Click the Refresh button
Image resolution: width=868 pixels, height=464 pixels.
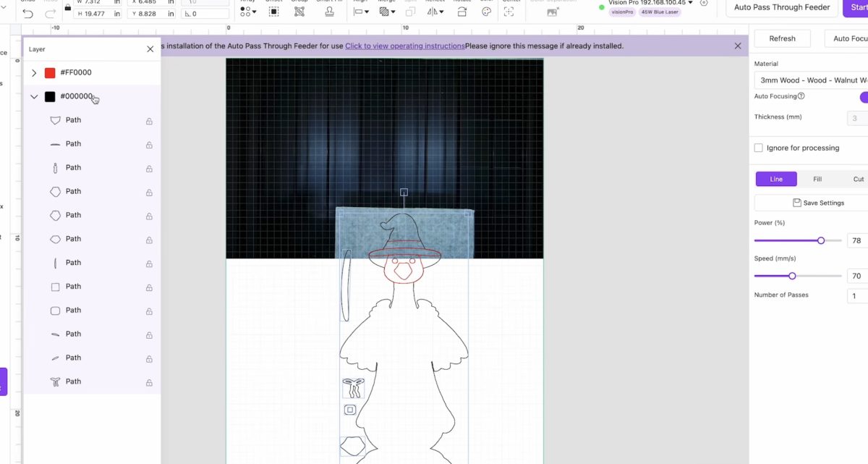click(782, 38)
